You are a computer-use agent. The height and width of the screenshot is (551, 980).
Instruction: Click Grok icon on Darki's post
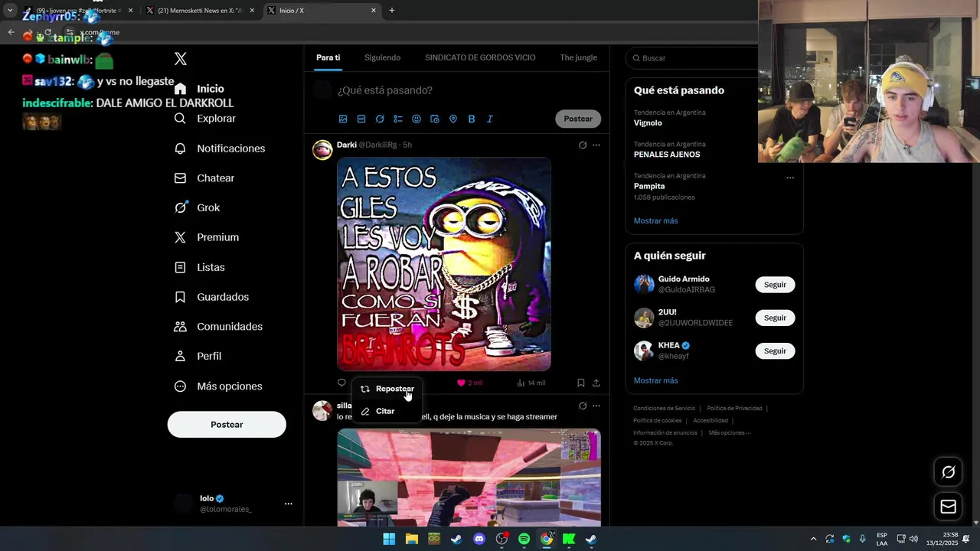point(583,145)
